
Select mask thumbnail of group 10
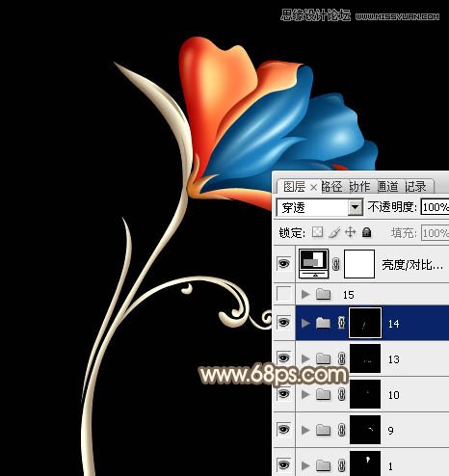[x=365, y=394]
